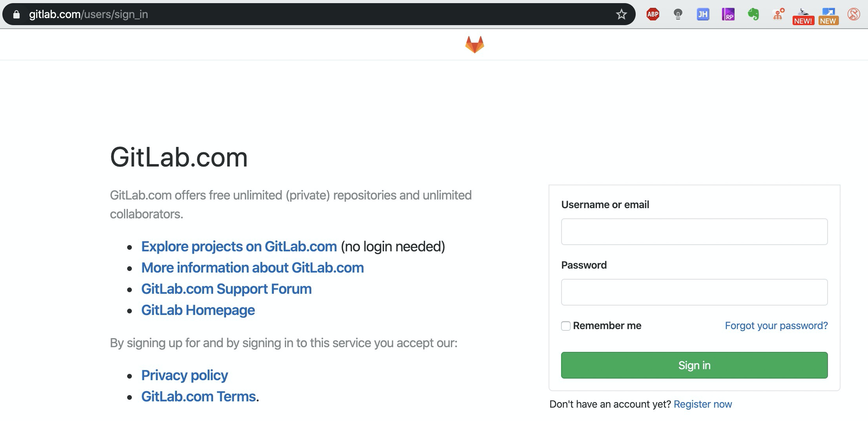Open the red circled S extension

pos(853,15)
